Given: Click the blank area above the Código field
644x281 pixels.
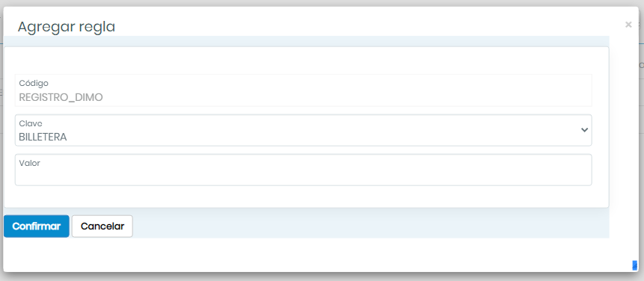Looking at the screenshot, I should [x=306, y=61].
